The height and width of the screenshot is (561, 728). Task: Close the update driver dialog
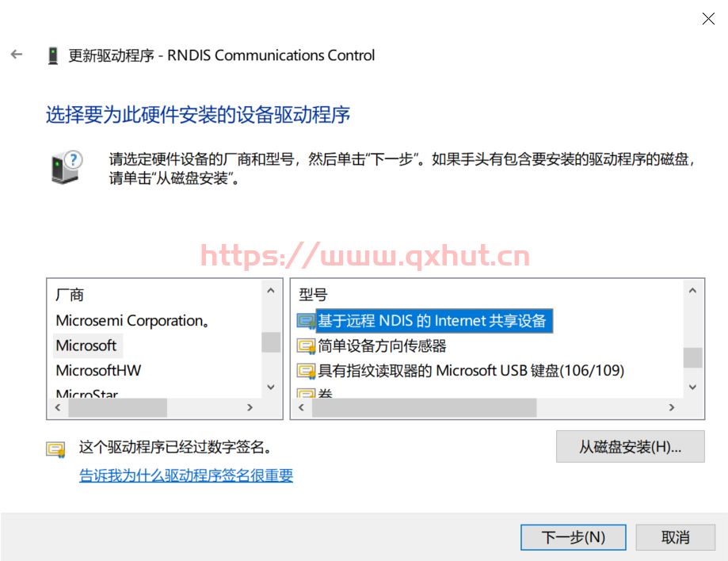pyautogui.click(x=708, y=18)
